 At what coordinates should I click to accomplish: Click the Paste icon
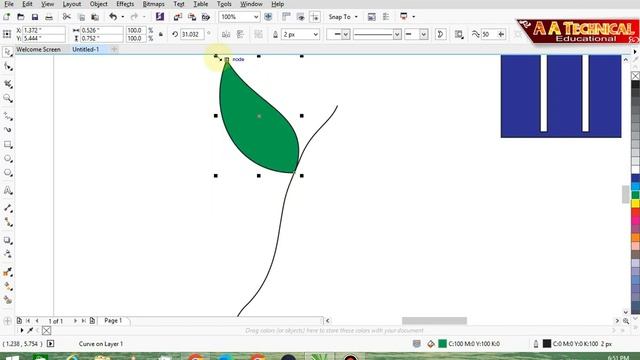tap(95, 17)
